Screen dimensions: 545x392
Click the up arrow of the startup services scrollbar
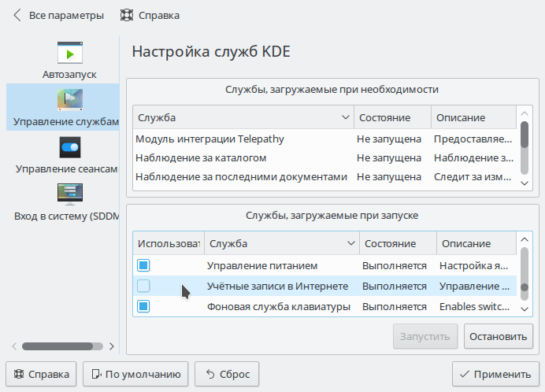pyautogui.click(x=525, y=239)
